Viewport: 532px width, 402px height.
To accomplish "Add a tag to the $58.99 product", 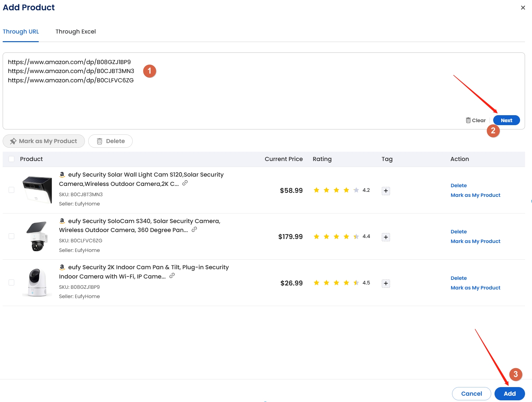I will point(386,191).
